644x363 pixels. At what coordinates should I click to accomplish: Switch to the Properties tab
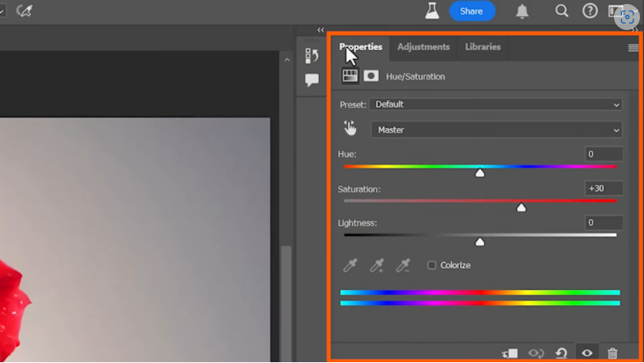[361, 47]
